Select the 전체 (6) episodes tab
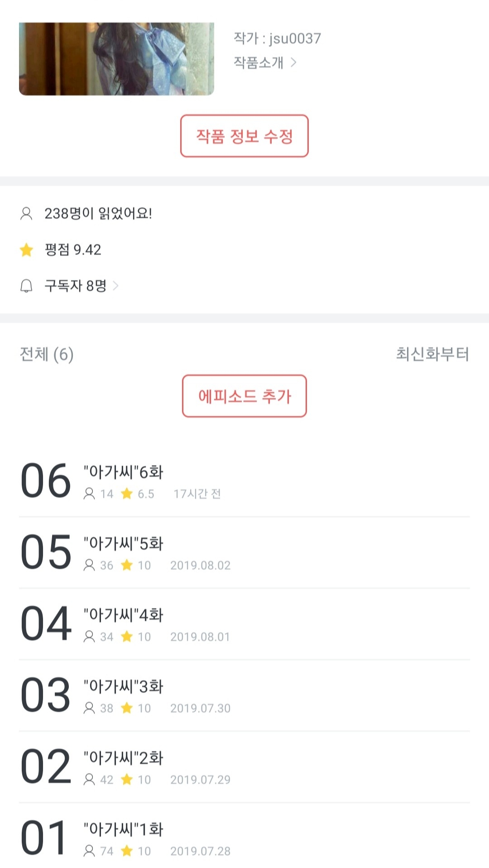 (x=47, y=354)
